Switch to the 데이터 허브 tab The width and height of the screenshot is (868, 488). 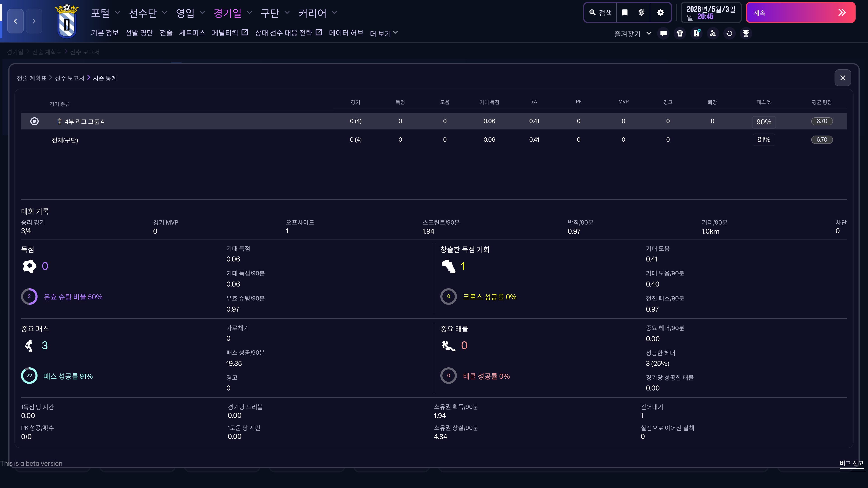coord(346,33)
